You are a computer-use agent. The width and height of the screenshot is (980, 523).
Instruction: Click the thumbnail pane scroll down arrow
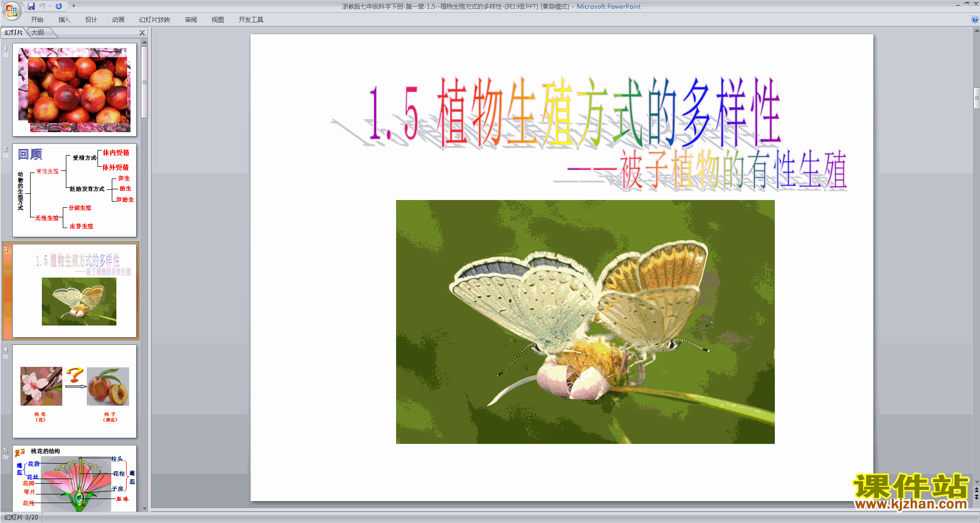[x=144, y=508]
